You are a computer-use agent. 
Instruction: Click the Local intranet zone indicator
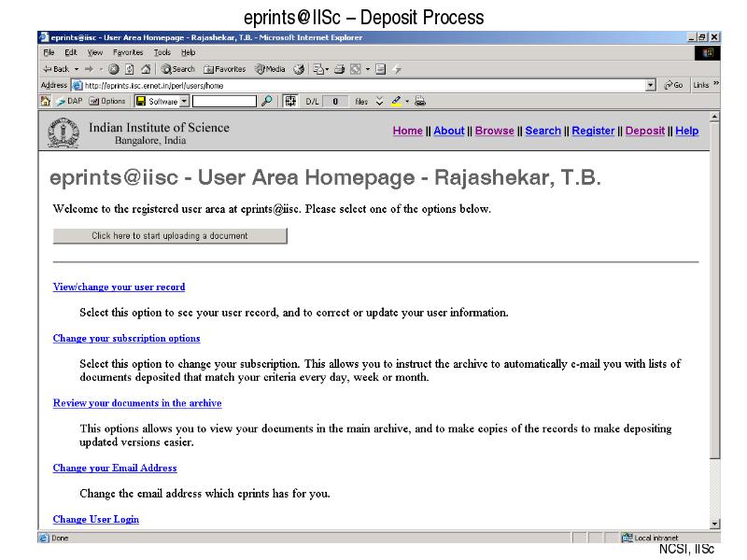pyautogui.click(x=650, y=538)
